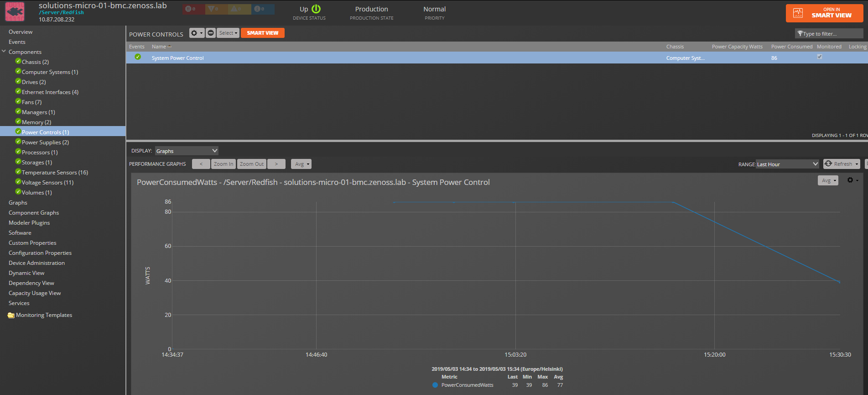Screen dimensions: 868x395
Task: Click the Computer Syst... chassis cell
Action: 685,58
